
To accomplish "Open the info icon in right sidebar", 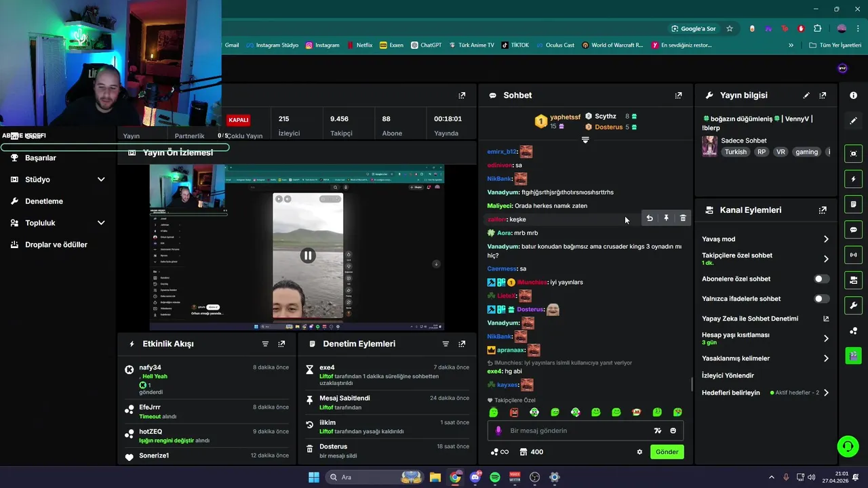I will tap(853, 96).
